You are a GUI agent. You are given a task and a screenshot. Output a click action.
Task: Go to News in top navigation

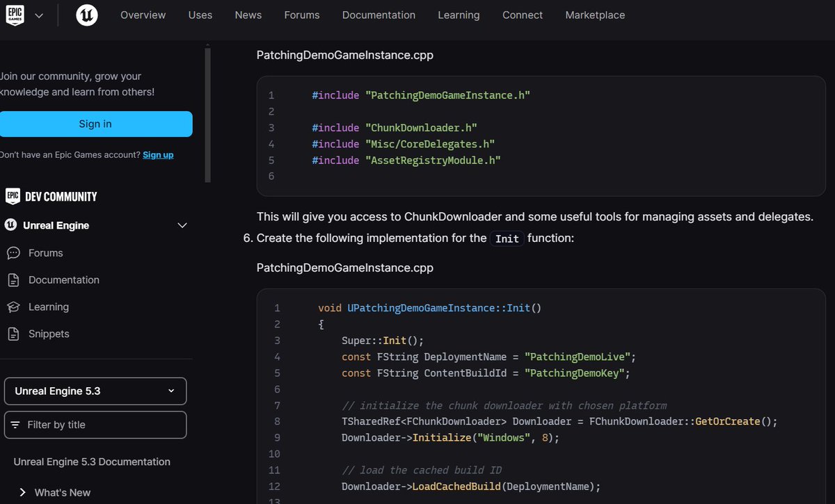click(x=248, y=15)
